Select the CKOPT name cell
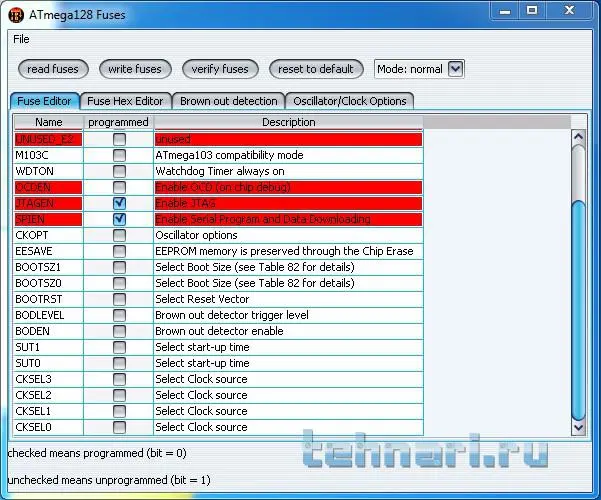Screen dimensions: 601x500 [x=49, y=235]
